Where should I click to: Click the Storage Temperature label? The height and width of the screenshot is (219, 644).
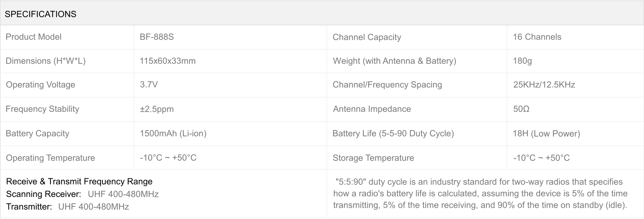(x=373, y=158)
